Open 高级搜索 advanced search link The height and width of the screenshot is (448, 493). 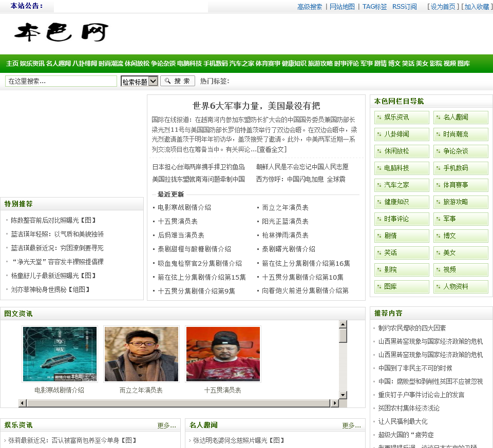point(310,7)
